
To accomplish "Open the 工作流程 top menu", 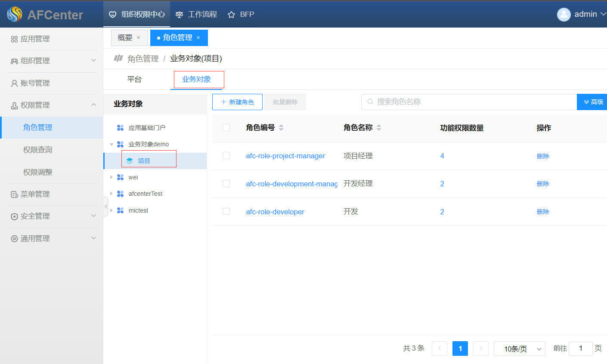I will pos(197,14).
